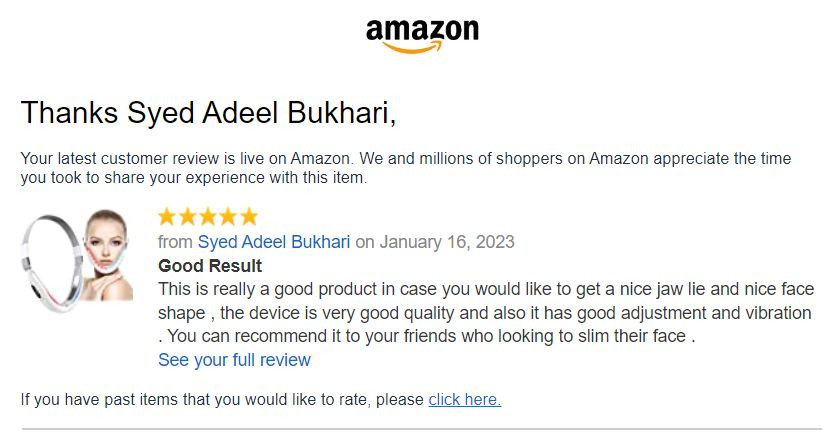
Task: Click the January 16, 2023 review date
Action: click(x=447, y=242)
